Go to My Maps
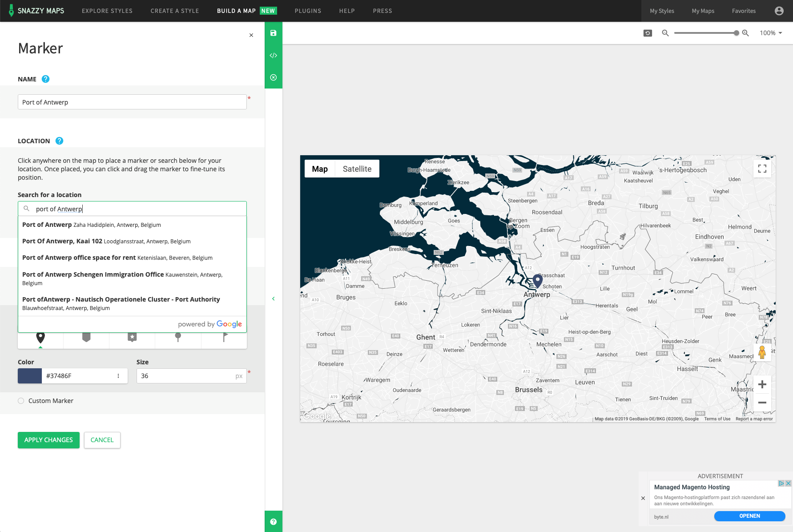Viewport: 793px width, 532px height. pyautogui.click(x=703, y=11)
